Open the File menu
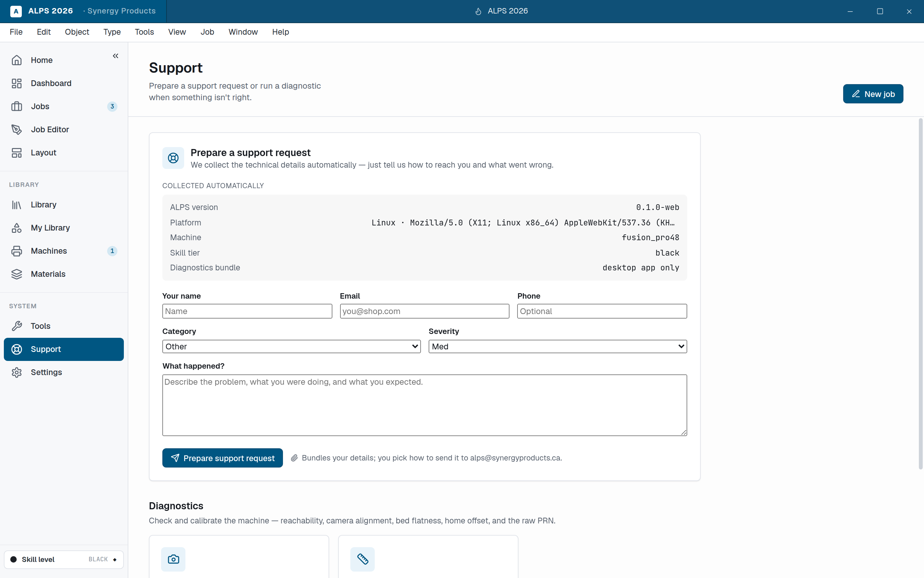This screenshot has width=924, height=578. pos(16,32)
